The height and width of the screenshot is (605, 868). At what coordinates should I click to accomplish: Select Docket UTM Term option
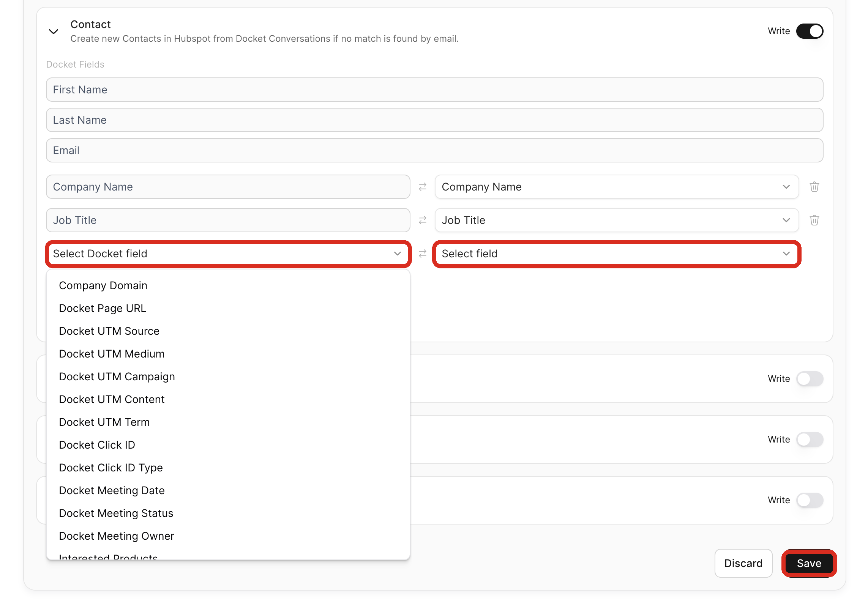tap(228, 422)
